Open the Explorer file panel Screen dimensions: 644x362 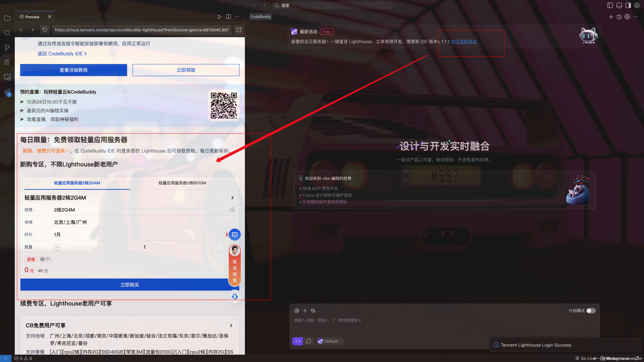pyautogui.click(x=7, y=18)
